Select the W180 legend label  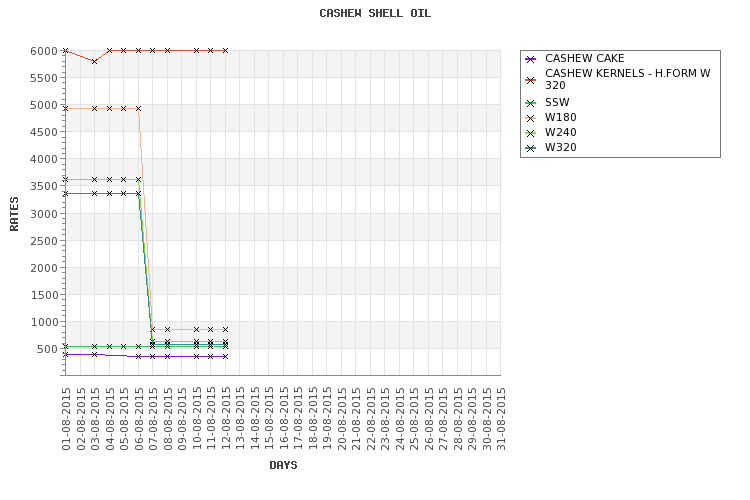click(561, 118)
